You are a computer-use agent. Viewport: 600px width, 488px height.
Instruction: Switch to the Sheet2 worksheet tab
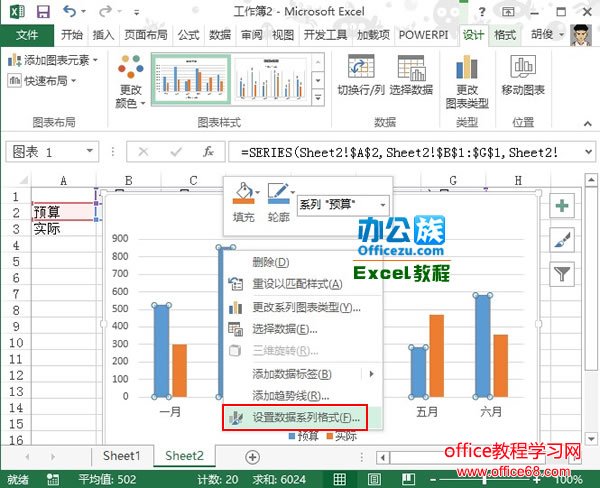[x=184, y=456]
